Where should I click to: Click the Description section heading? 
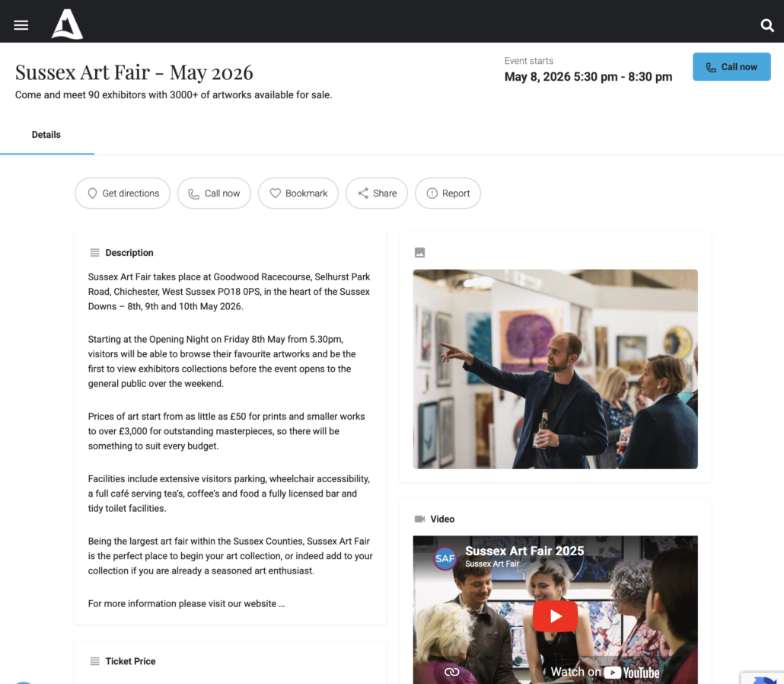(x=129, y=253)
